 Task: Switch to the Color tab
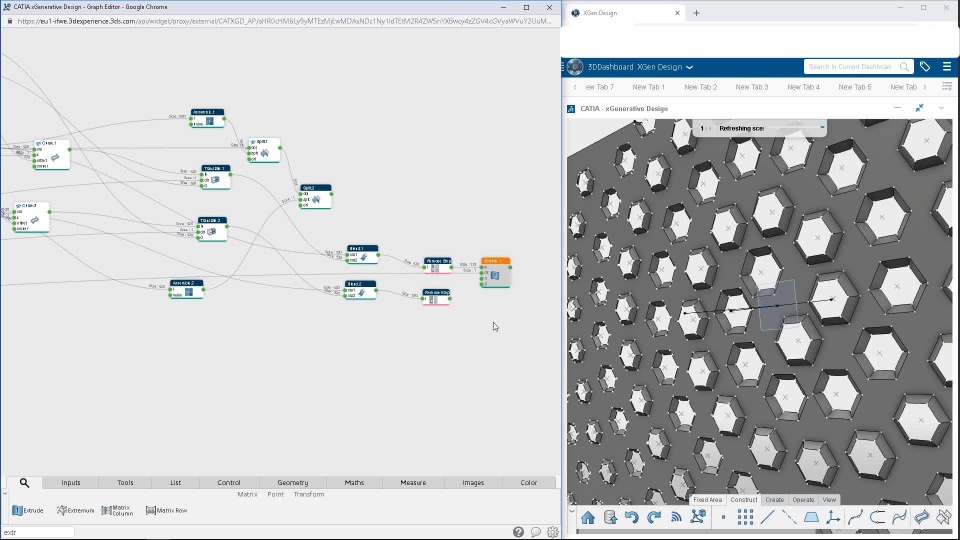tap(528, 482)
